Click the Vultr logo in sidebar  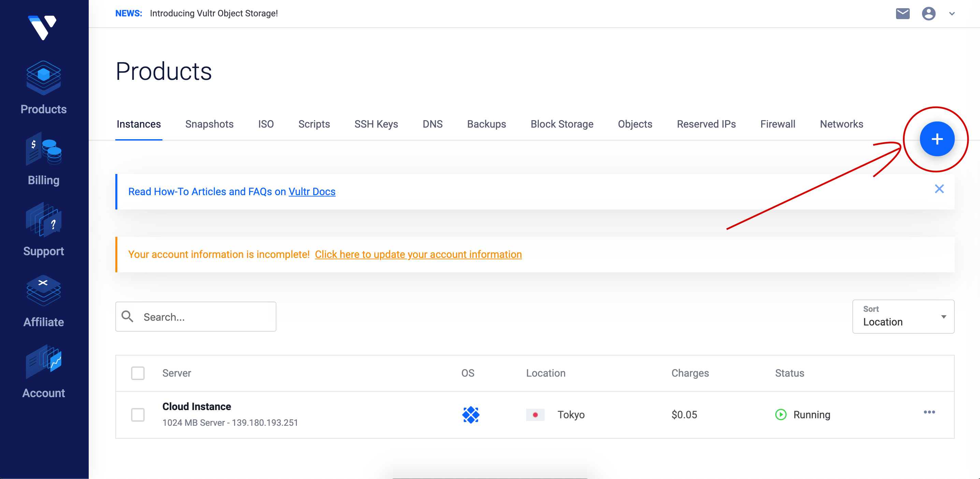tap(43, 27)
